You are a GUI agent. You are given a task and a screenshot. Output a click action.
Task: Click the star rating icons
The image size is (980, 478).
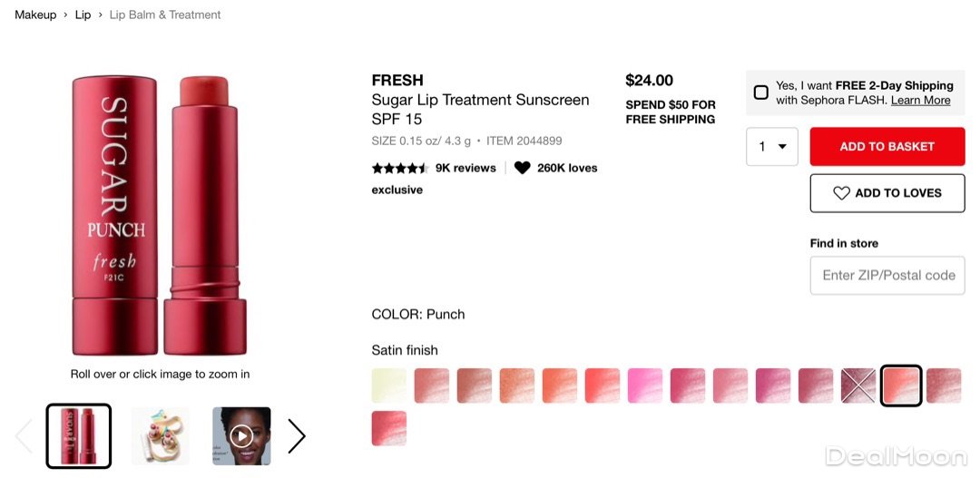[399, 168]
